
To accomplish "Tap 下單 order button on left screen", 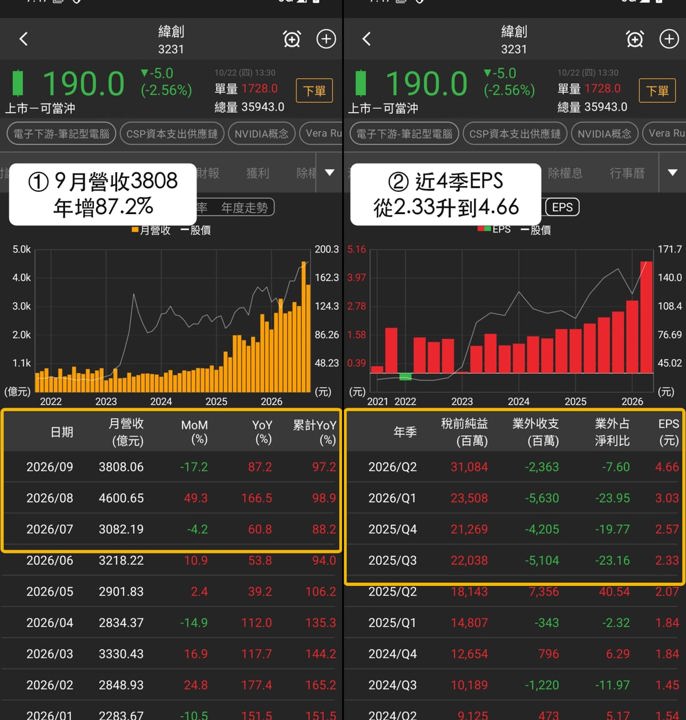I will (x=314, y=90).
